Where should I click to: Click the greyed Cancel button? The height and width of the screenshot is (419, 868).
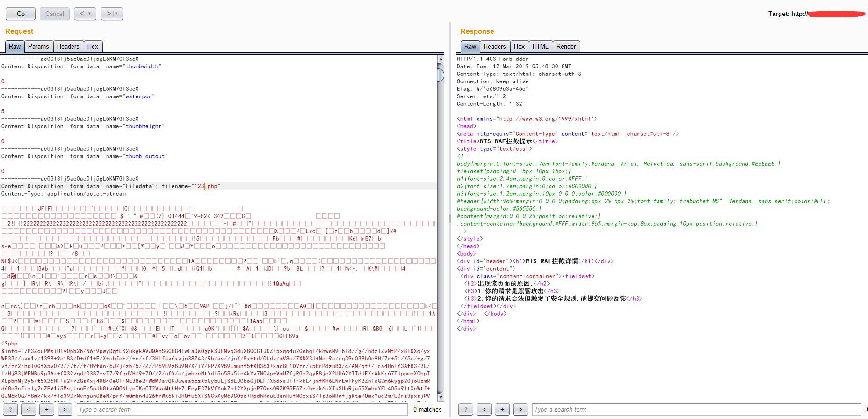54,14
